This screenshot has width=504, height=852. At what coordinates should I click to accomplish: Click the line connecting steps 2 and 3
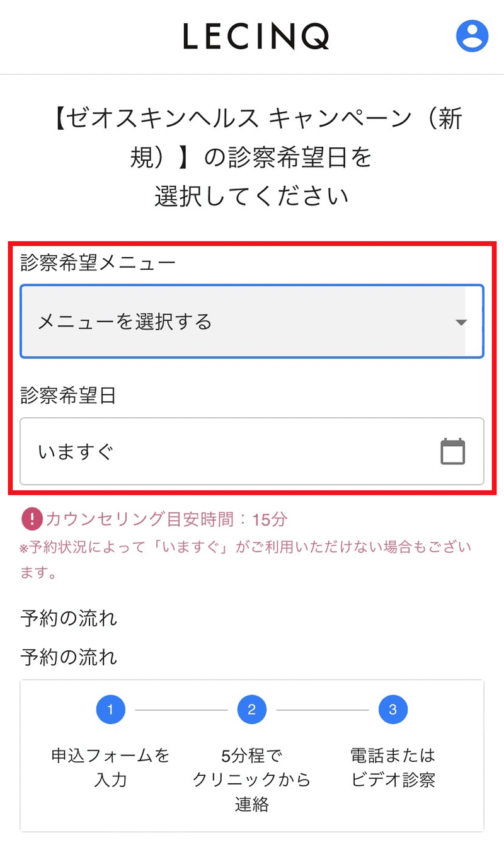pyautogui.click(x=322, y=710)
